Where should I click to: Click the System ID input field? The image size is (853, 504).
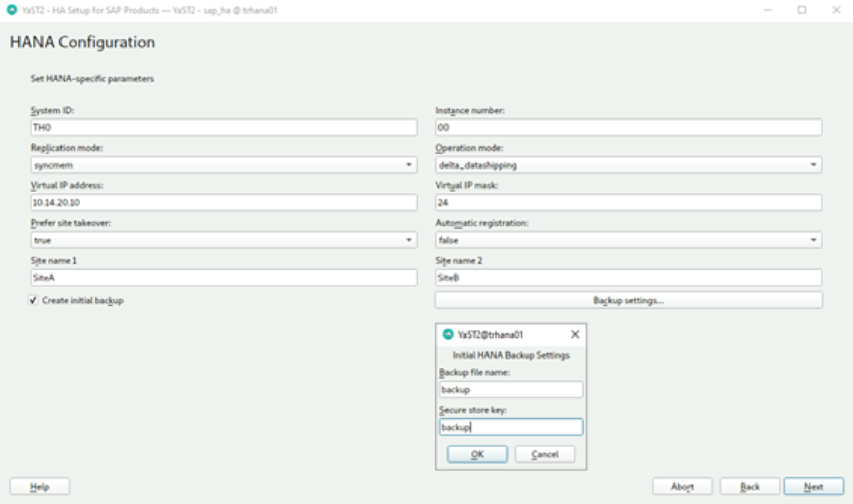click(x=224, y=128)
